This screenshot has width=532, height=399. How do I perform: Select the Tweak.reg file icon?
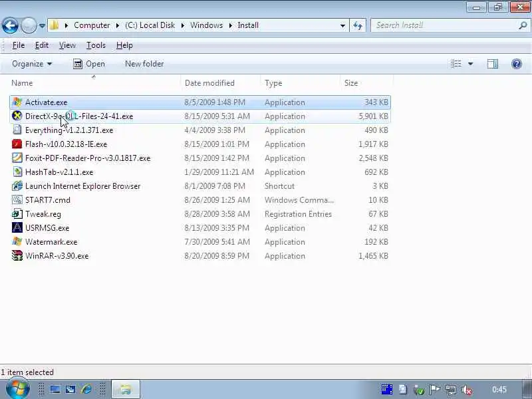pos(17,214)
